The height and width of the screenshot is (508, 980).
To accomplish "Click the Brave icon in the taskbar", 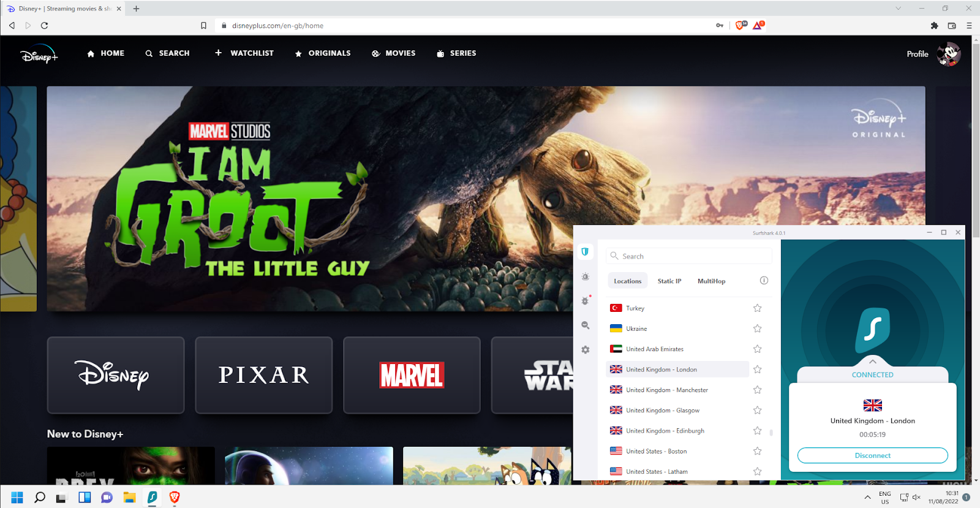I will [175, 498].
